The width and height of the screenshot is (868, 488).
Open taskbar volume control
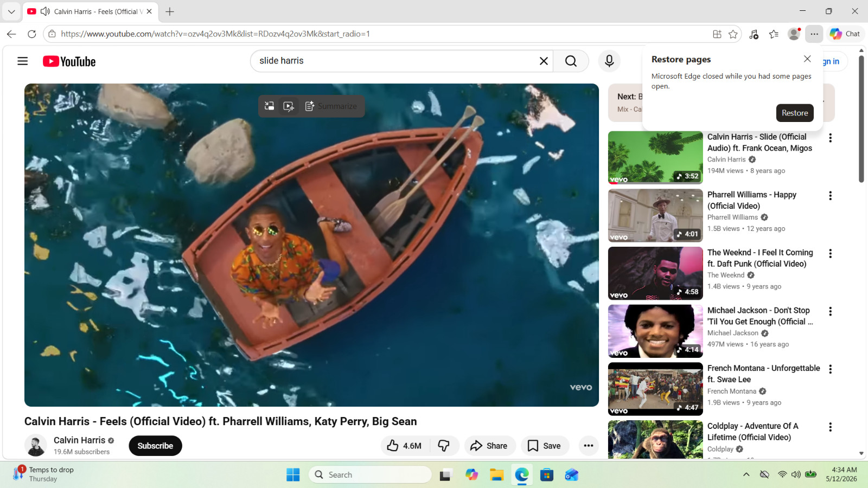tap(796, 474)
